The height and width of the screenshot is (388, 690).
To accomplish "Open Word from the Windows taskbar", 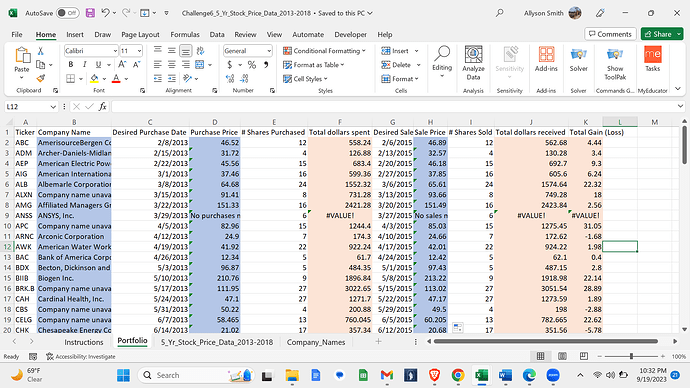I will 505,375.
